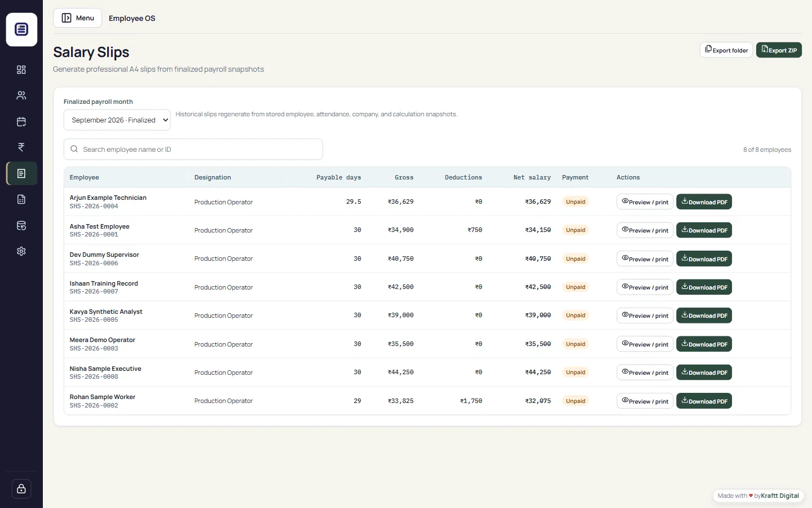Download PDF for Ishaan Training Record
The image size is (812, 508).
coord(704,287)
